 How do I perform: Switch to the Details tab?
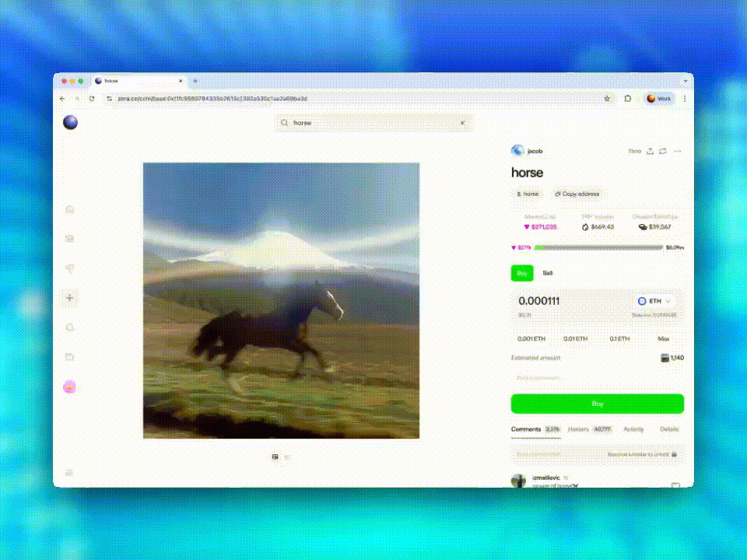[669, 429]
